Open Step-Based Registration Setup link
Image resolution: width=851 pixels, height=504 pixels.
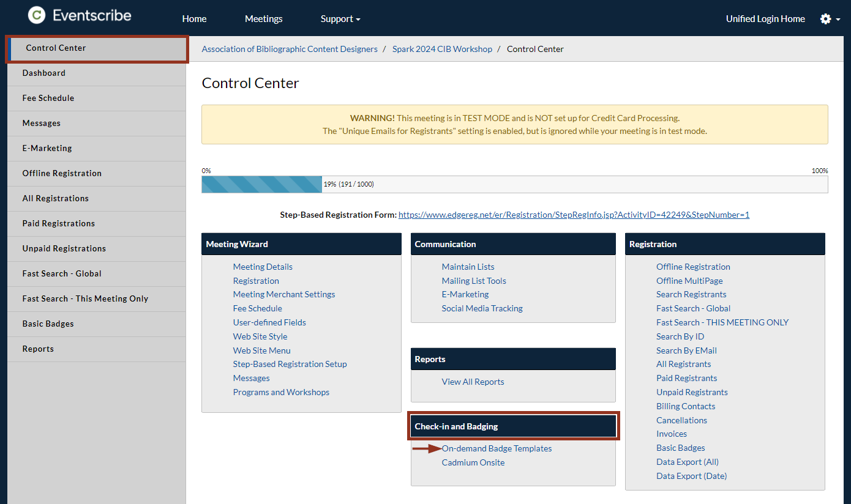point(290,364)
